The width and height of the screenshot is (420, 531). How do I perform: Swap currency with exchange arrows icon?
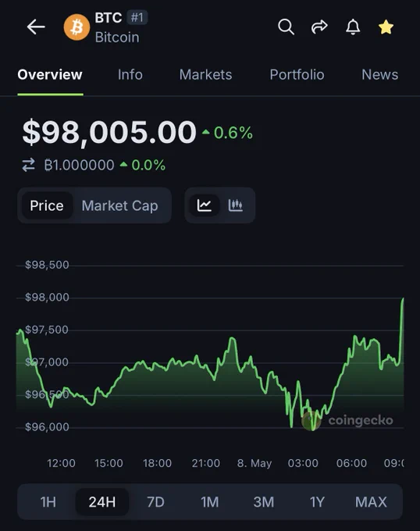[28, 165]
